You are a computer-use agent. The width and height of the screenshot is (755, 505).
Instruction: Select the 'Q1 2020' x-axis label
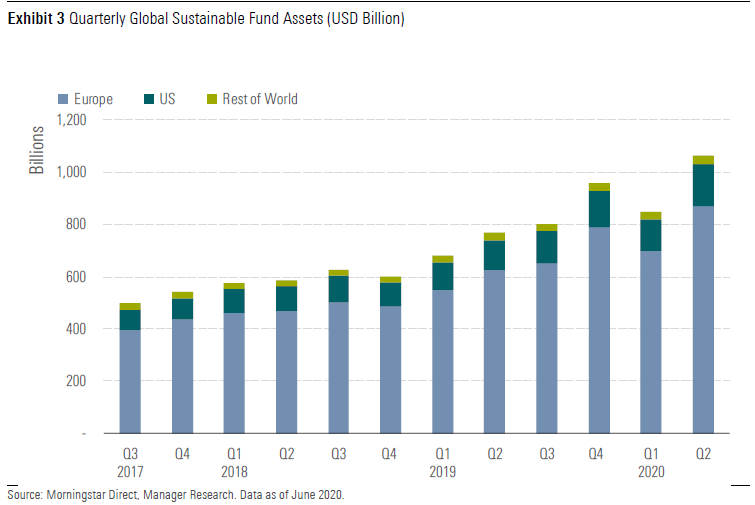651,462
